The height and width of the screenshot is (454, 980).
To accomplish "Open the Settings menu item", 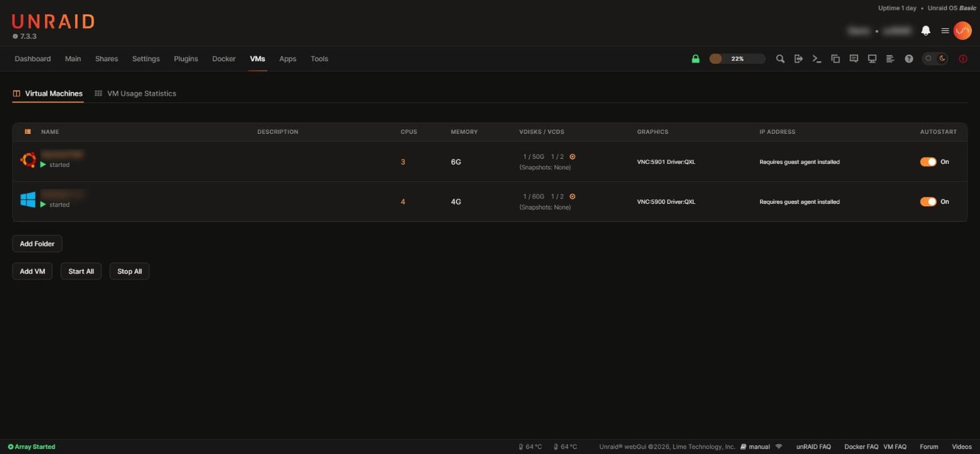I will (x=146, y=59).
